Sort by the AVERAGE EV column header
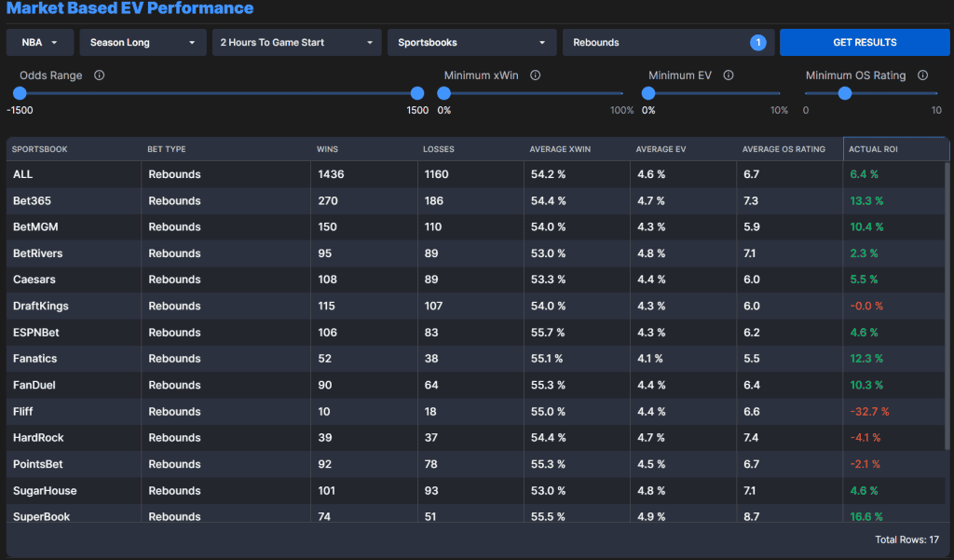Image resolution: width=954 pixels, height=560 pixels. pyautogui.click(x=683, y=149)
